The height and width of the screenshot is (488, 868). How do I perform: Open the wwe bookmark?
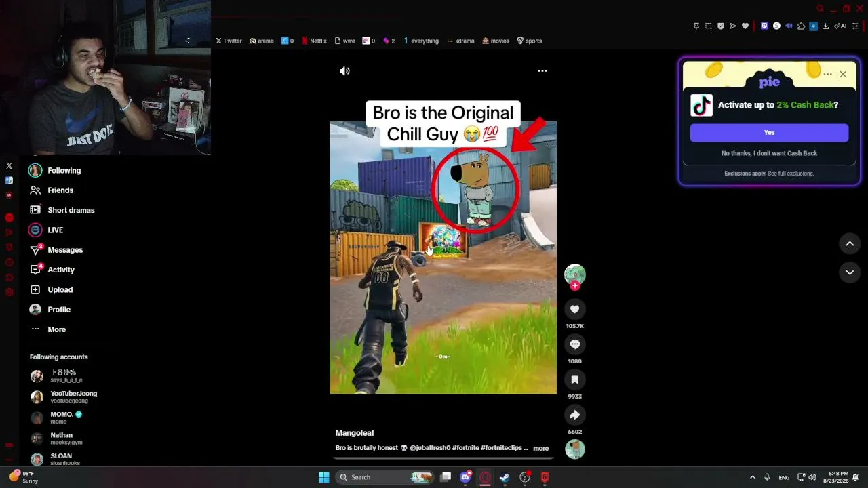tap(344, 41)
